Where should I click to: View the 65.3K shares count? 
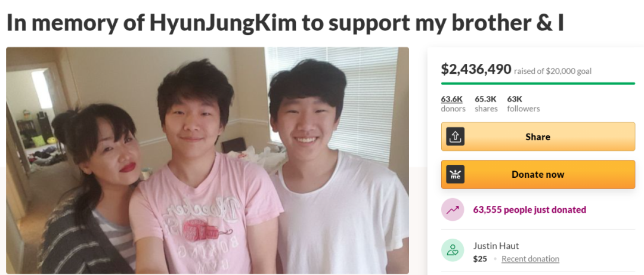[486, 104]
